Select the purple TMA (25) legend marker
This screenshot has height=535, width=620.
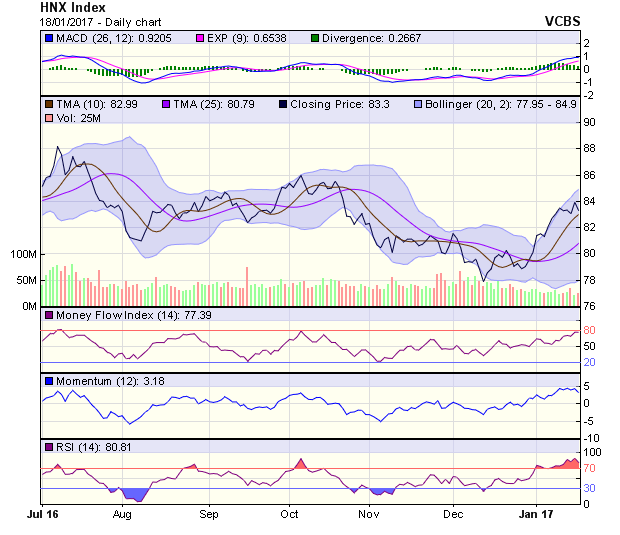tap(165, 104)
